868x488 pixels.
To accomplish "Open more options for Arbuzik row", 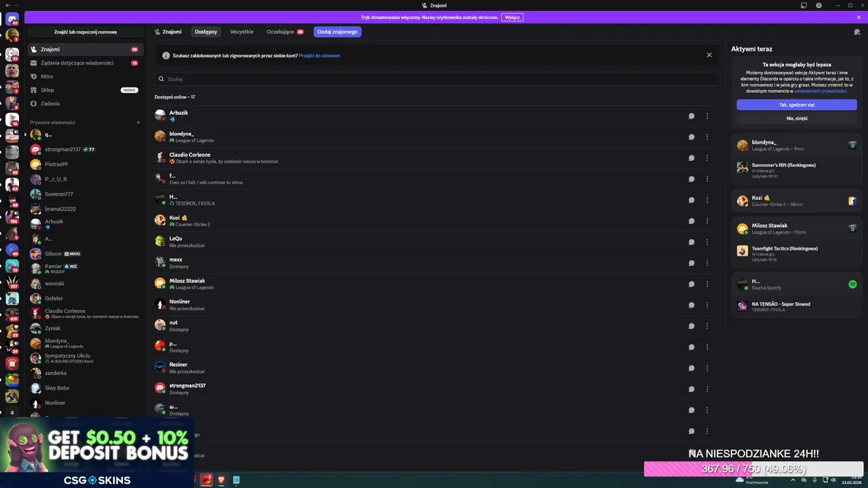I will pyautogui.click(x=707, y=116).
